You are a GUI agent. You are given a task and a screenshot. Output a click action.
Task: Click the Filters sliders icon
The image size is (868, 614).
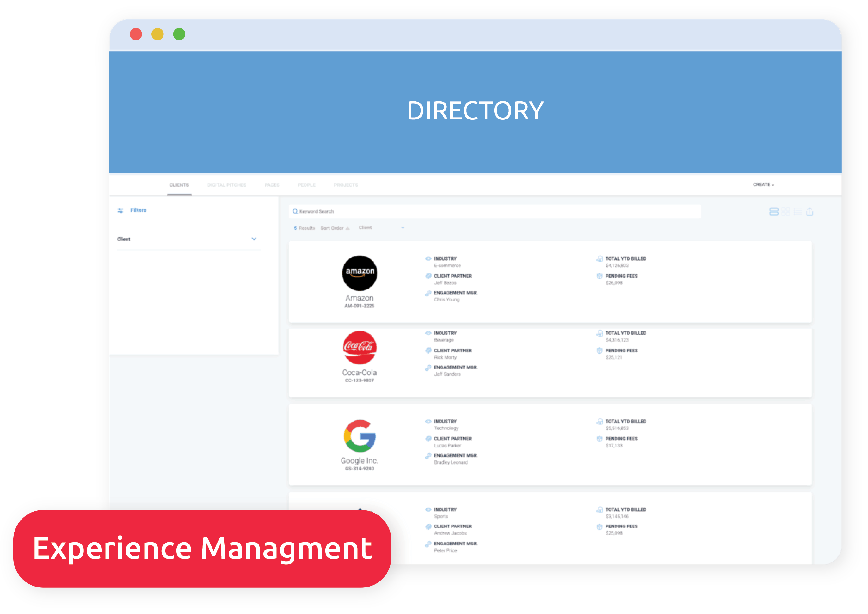coord(120,210)
